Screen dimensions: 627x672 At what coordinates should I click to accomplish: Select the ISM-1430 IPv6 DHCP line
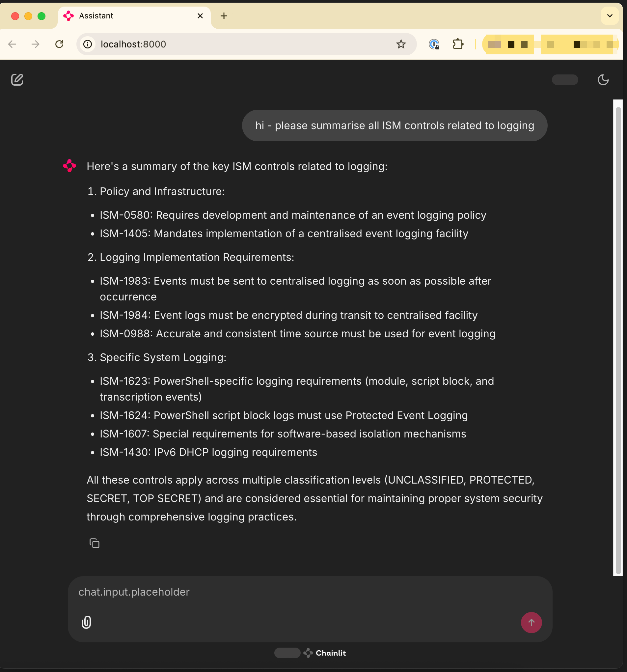tap(208, 452)
